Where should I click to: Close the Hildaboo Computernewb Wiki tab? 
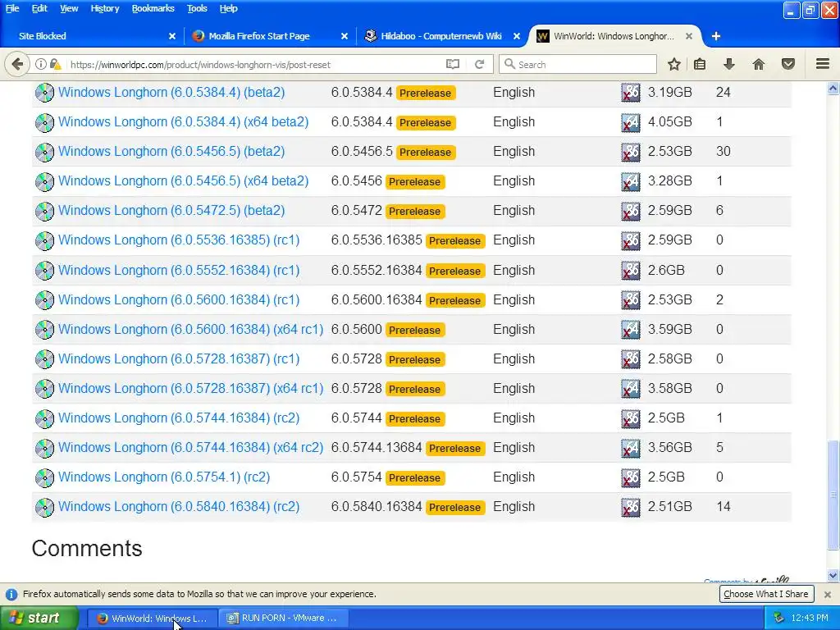click(x=517, y=36)
